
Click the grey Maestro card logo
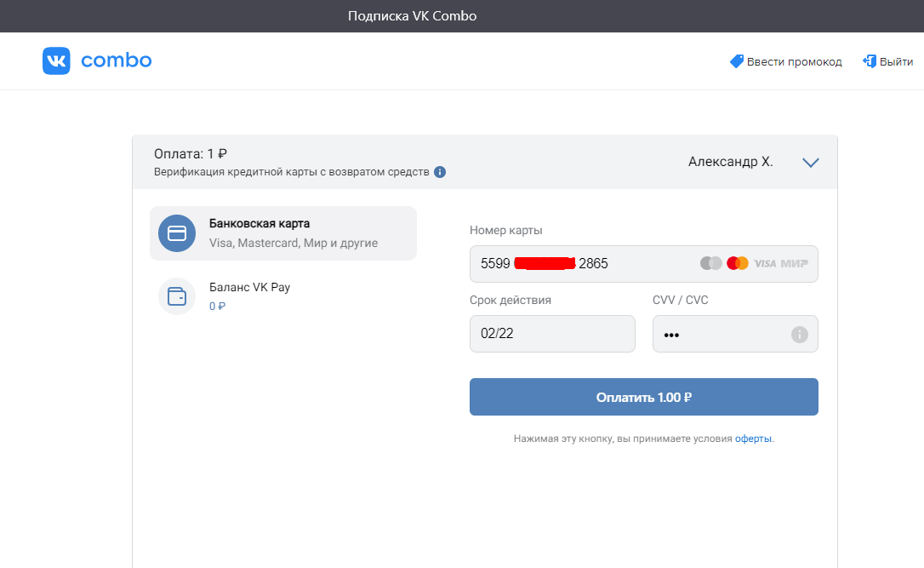click(x=710, y=263)
